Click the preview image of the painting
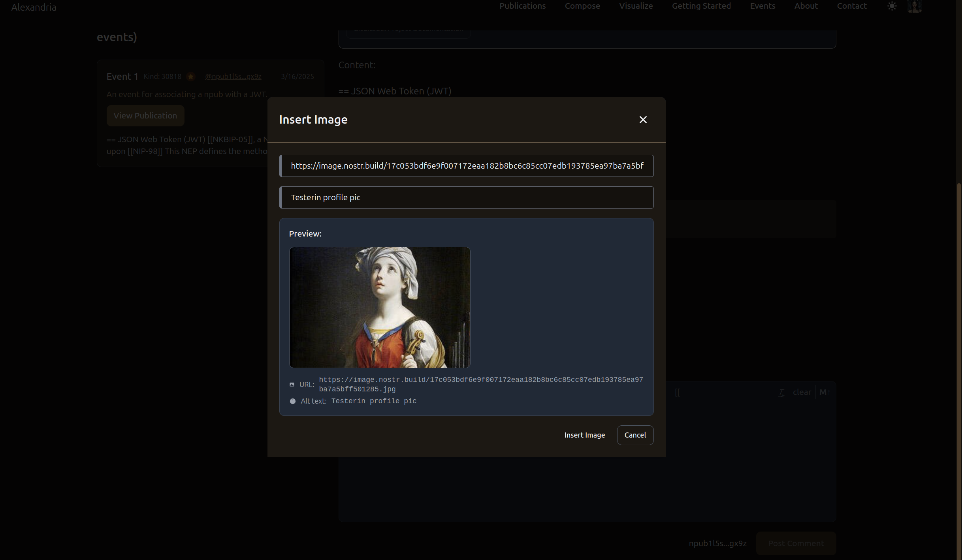Viewport: 962px width, 560px height. click(380, 307)
